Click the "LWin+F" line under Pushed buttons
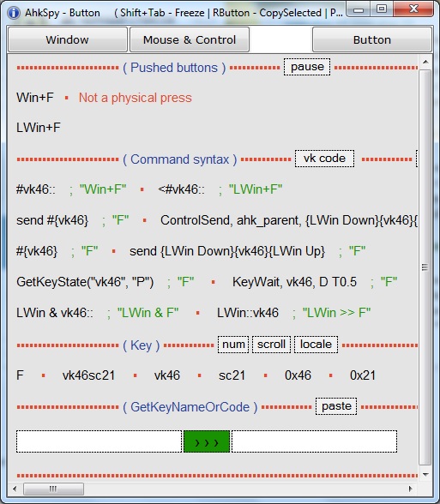 click(39, 128)
